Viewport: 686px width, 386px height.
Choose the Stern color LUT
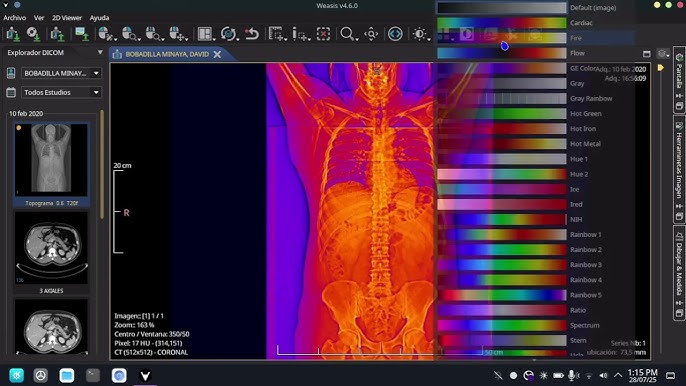[x=536, y=340]
